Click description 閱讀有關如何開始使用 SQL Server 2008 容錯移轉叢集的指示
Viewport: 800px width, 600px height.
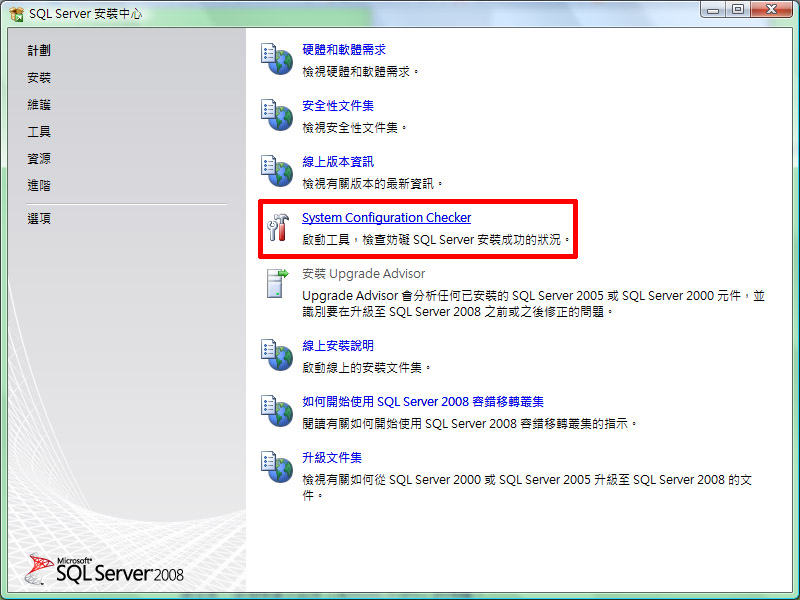pyautogui.click(x=469, y=423)
